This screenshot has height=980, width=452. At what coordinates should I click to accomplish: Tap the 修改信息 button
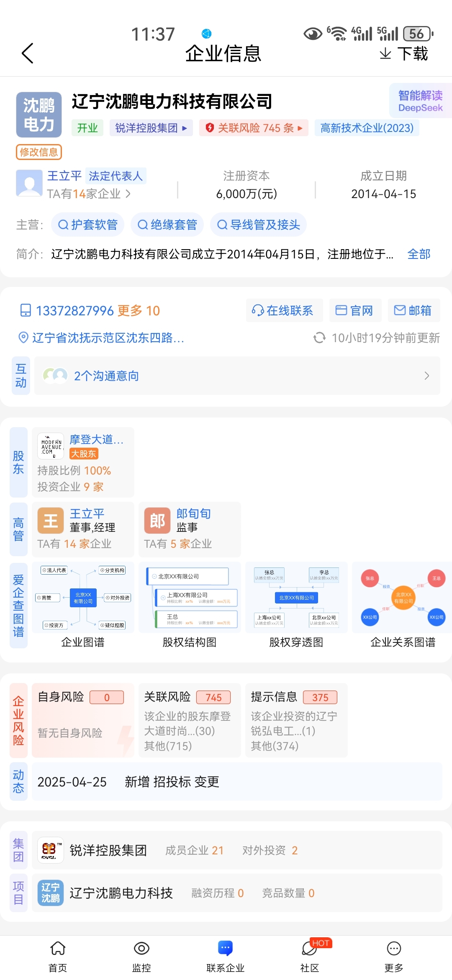39,152
